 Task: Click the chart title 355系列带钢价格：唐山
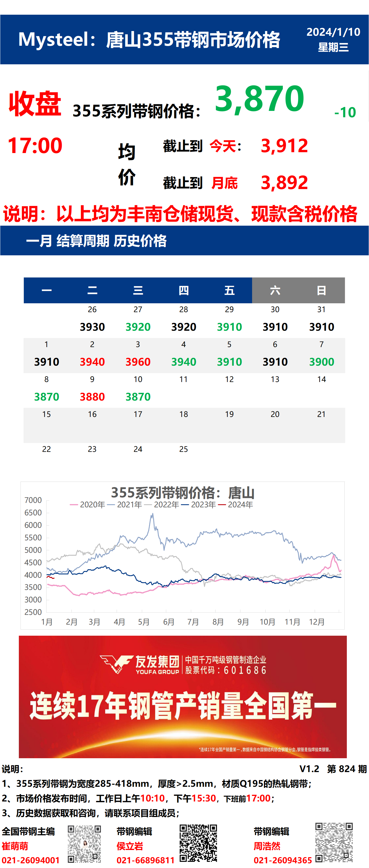(x=183, y=493)
